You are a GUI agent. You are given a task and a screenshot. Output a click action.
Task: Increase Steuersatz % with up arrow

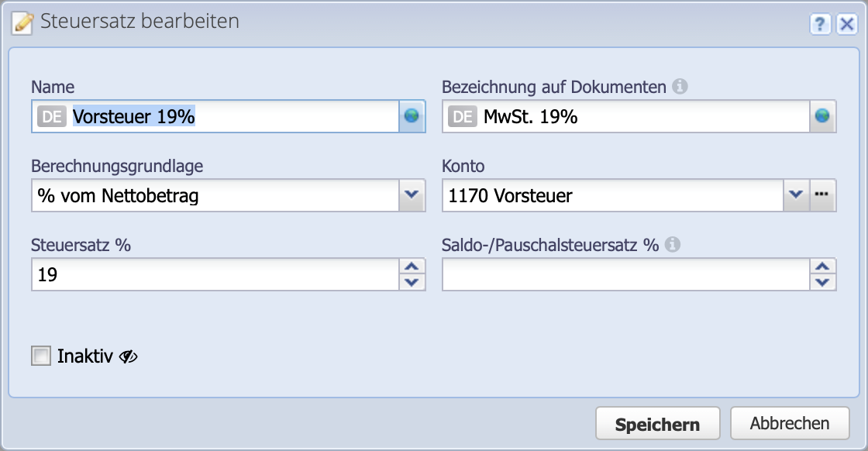tap(412, 266)
